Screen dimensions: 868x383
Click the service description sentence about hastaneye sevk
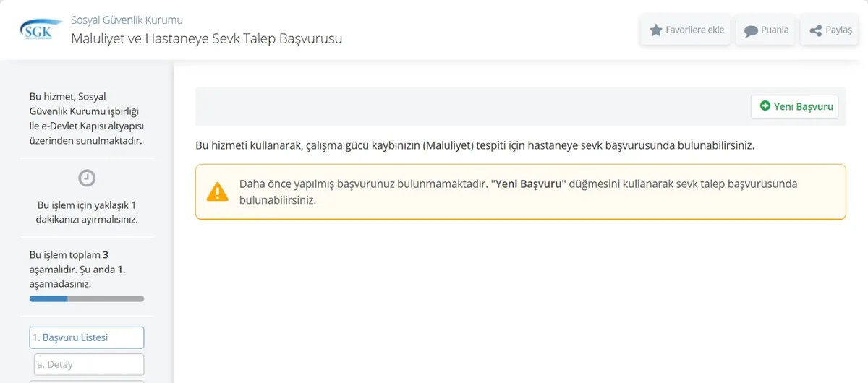tap(475, 145)
